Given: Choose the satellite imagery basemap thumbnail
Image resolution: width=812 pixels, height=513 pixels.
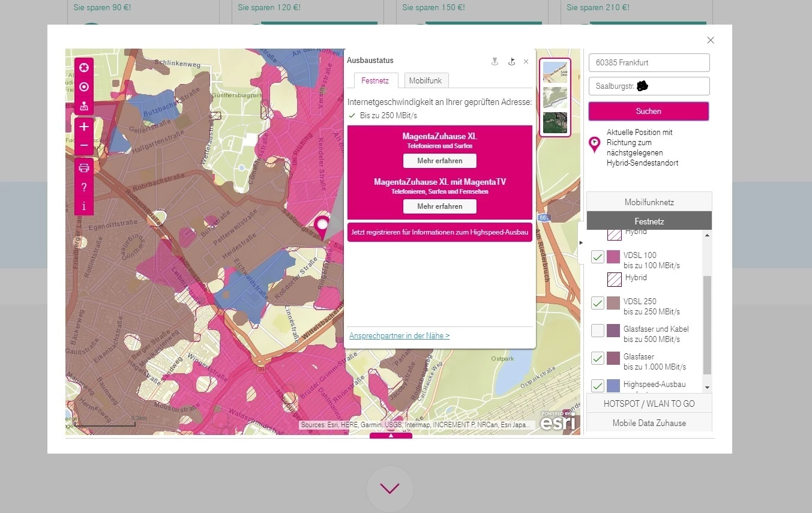Looking at the screenshot, I should point(555,123).
